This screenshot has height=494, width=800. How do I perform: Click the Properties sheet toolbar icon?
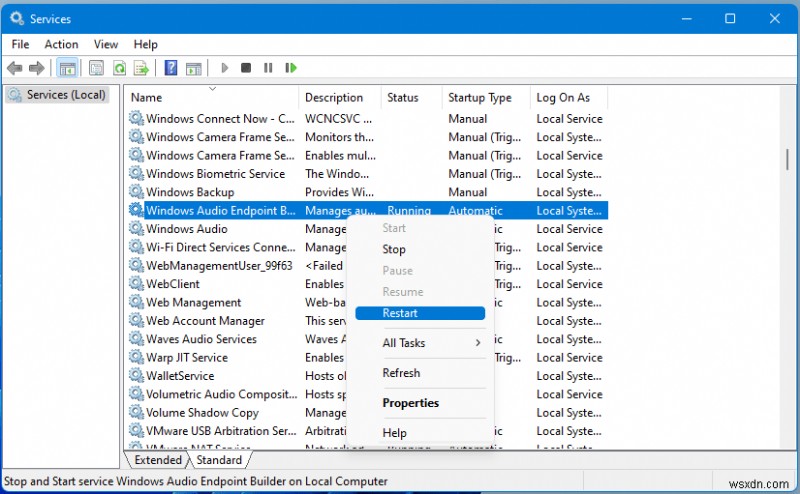tap(96, 67)
